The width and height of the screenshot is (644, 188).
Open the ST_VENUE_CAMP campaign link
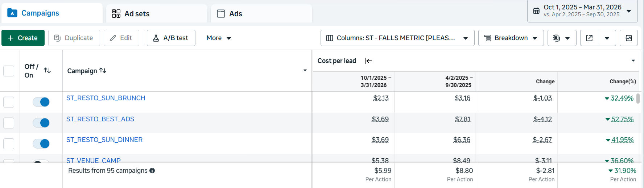(x=94, y=160)
